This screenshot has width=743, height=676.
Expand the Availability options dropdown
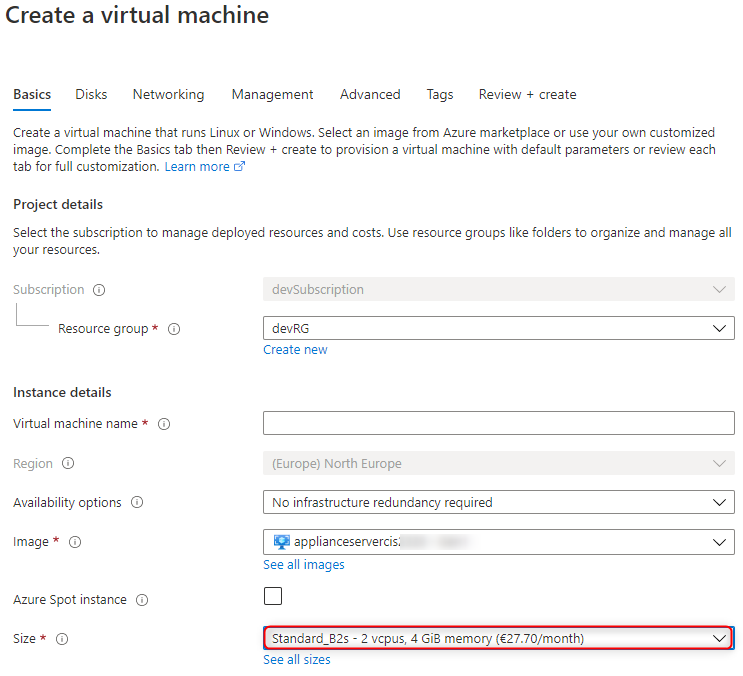[498, 502]
